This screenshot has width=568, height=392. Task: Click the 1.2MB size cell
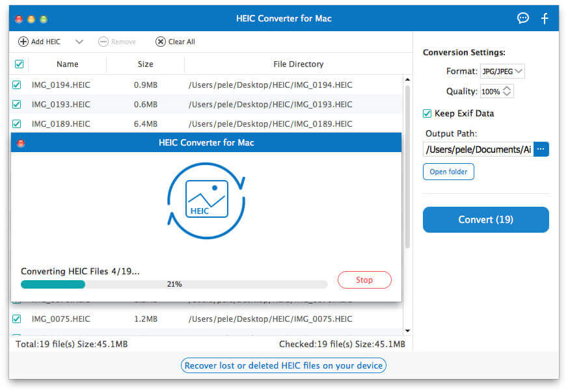(146, 319)
